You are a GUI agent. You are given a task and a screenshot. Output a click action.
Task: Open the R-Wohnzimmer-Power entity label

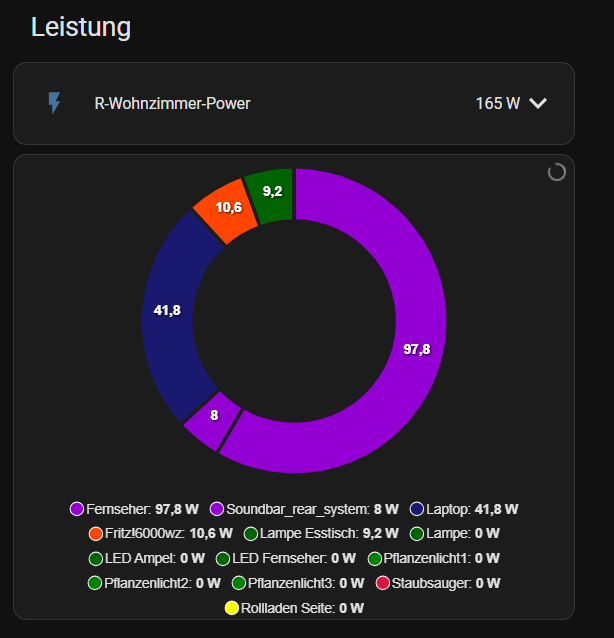click(x=172, y=103)
